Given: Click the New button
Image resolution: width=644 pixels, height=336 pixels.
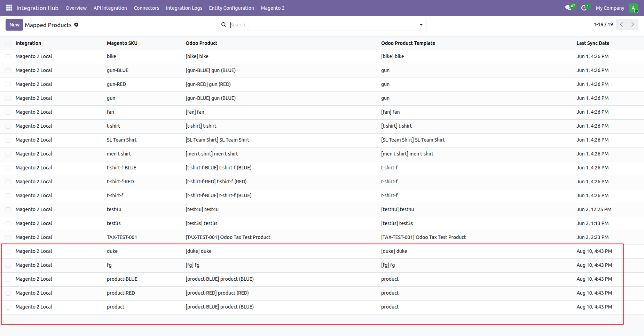Looking at the screenshot, I should (14, 25).
